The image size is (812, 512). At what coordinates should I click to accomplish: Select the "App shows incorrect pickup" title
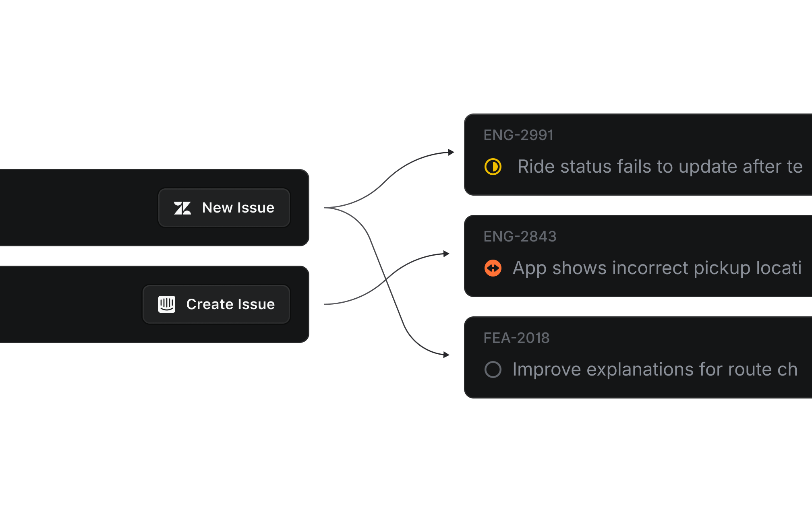tap(657, 268)
